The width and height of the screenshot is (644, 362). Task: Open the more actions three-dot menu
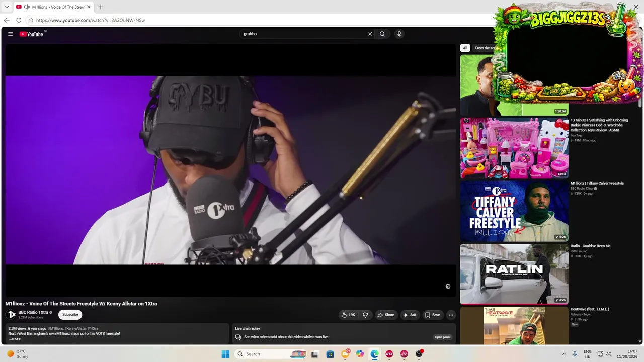[451, 315]
